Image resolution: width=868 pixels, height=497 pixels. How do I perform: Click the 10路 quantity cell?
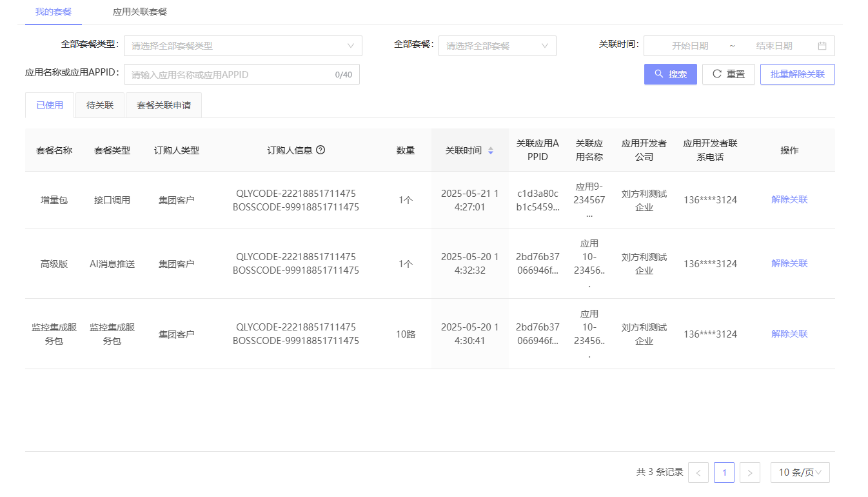coord(406,334)
